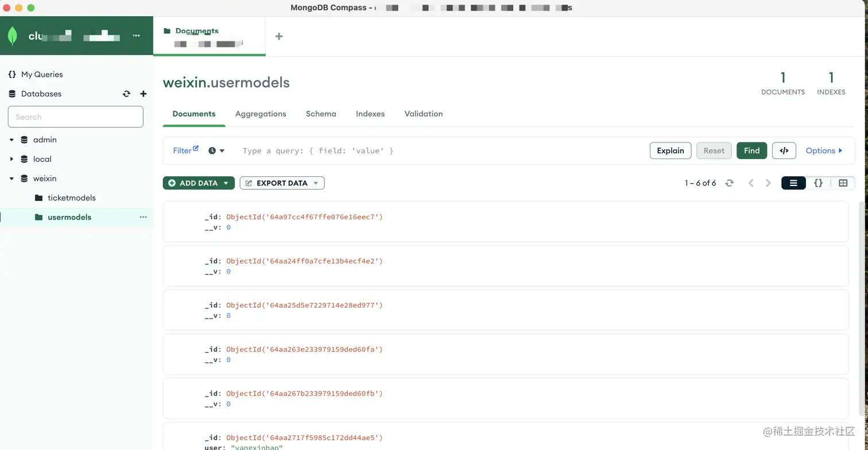
Task: Click ObjectId '64a97cc4f67ffe076e16eec7'
Action: coord(304,217)
